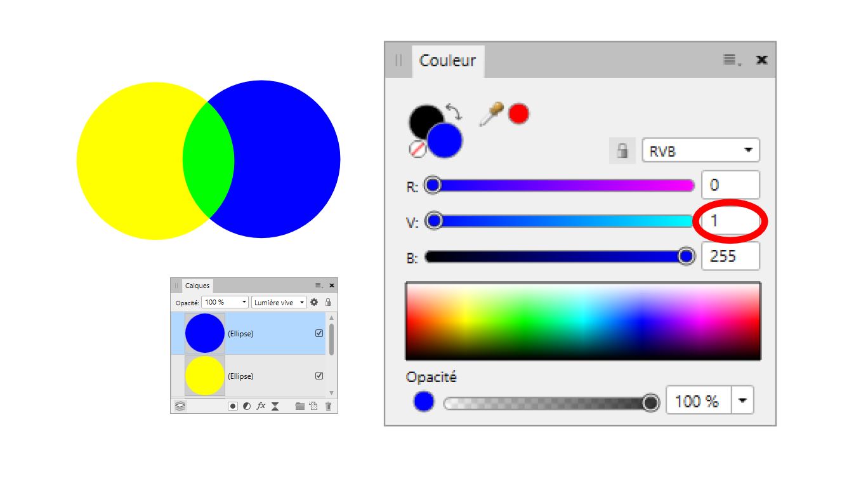Open the Calques panel options menu

pyautogui.click(x=319, y=286)
